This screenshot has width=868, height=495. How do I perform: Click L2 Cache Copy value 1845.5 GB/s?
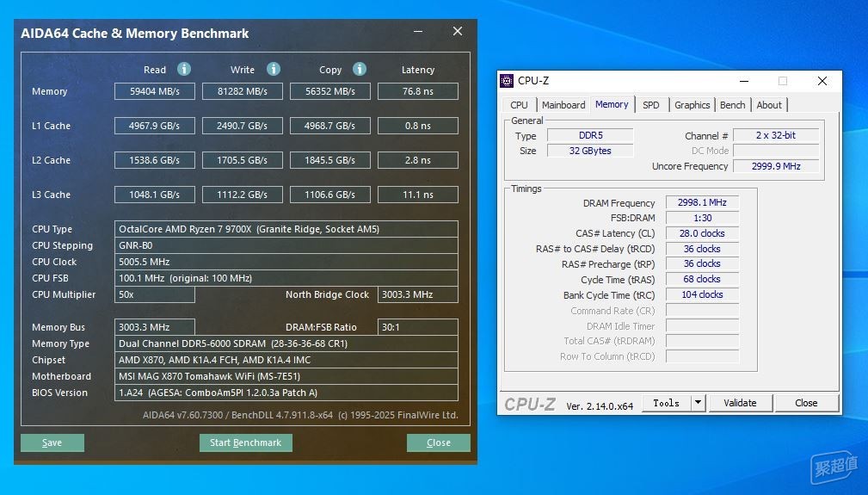tap(330, 160)
